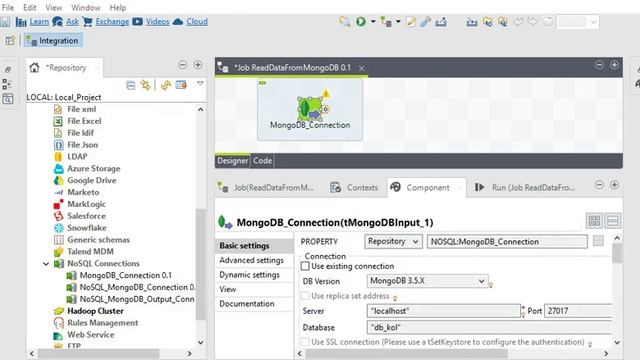Open the Help menu
The height and width of the screenshot is (360, 640).
click(x=118, y=7)
